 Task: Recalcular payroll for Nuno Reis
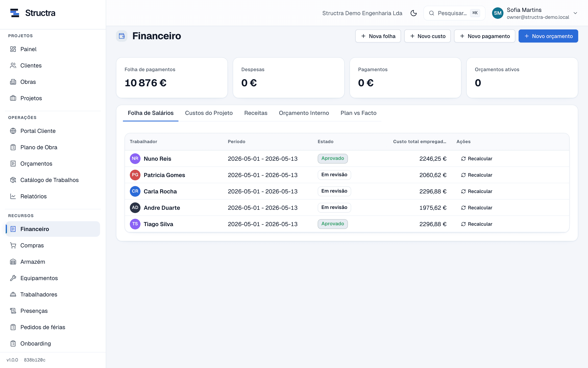pyautogui.click(x=477, y=159)
